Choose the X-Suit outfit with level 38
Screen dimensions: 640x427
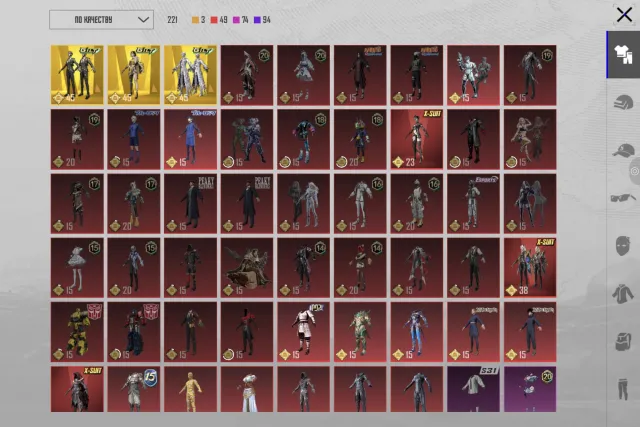coord(530,268)
